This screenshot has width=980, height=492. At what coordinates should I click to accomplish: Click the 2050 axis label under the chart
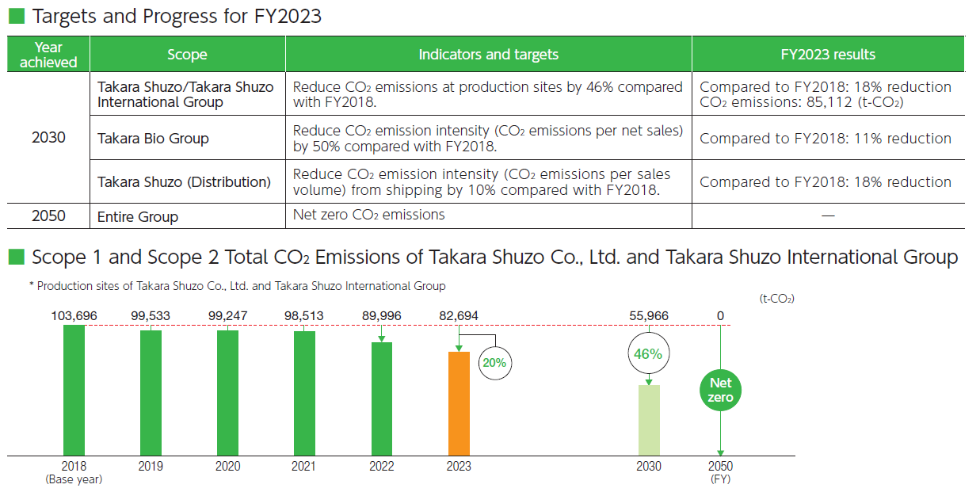720,466
